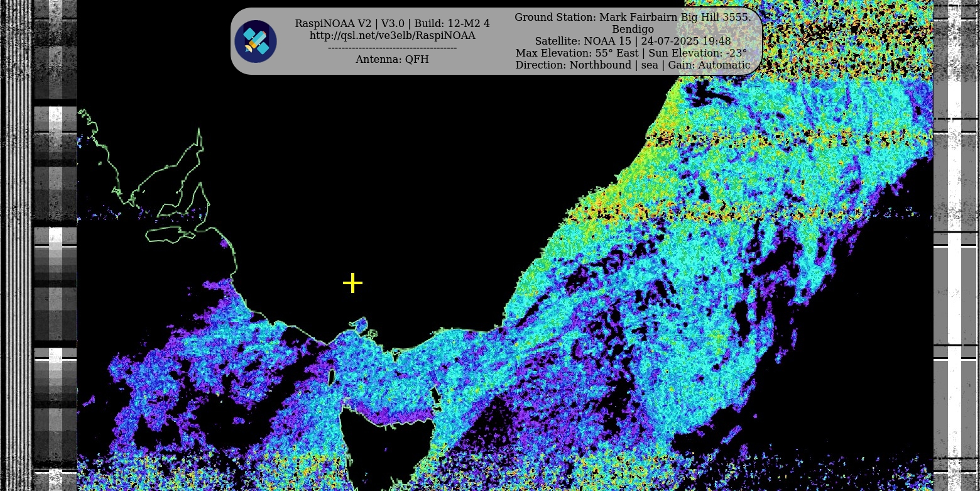Select the Satellite: NOAA 15 date line
980x491 pixels.
(632, 41)
